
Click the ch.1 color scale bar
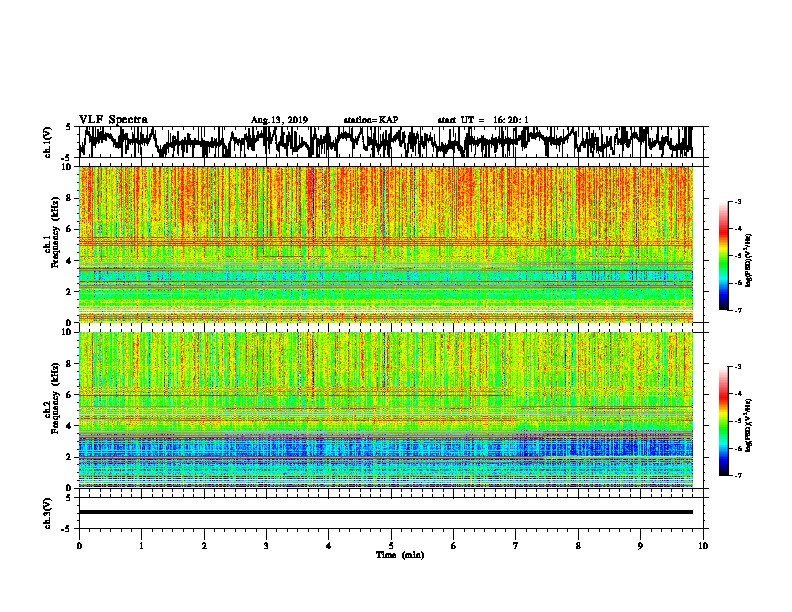724,256
